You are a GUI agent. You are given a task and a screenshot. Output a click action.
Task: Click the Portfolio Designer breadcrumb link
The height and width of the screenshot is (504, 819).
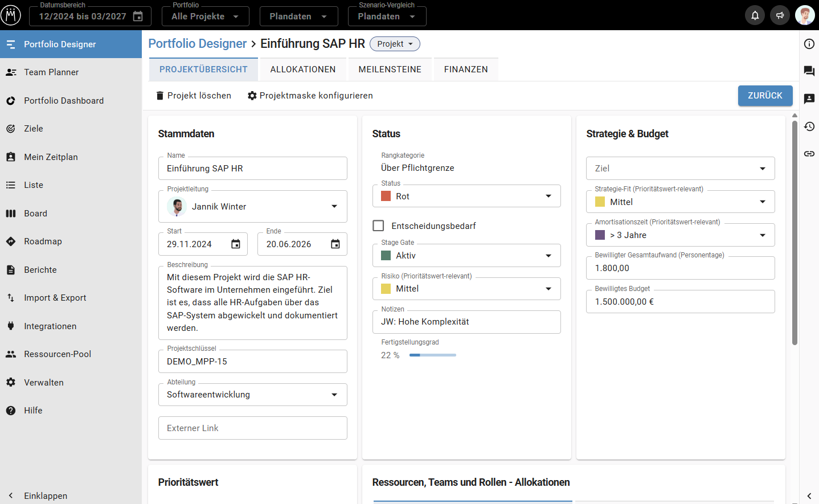pyautogui.click(x=197, y=44)
